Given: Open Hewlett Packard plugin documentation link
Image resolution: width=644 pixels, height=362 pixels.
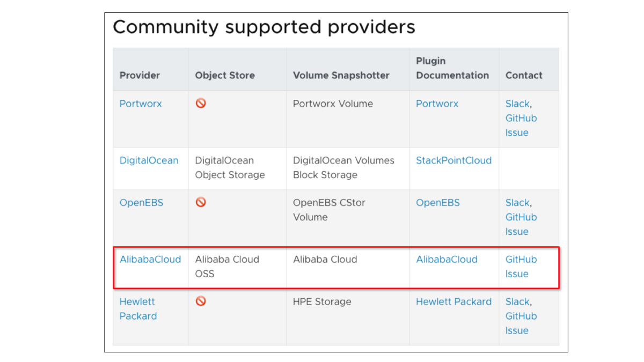Looking at the screenshot, I should pos(453,302).
